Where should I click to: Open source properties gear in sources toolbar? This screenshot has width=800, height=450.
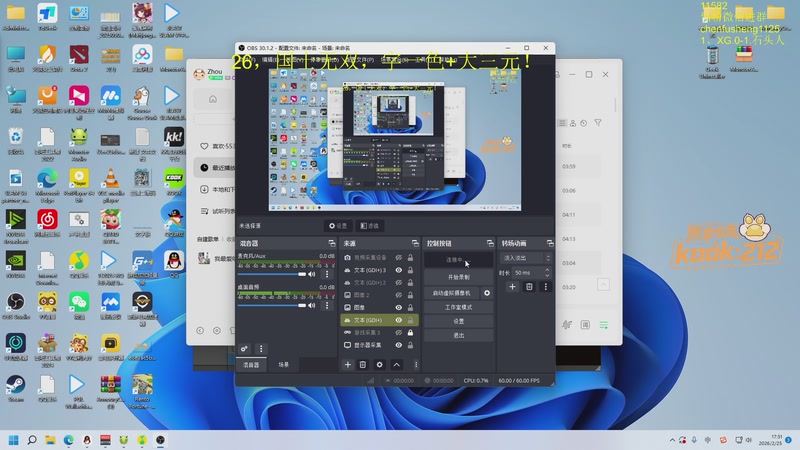click(379, 364)
